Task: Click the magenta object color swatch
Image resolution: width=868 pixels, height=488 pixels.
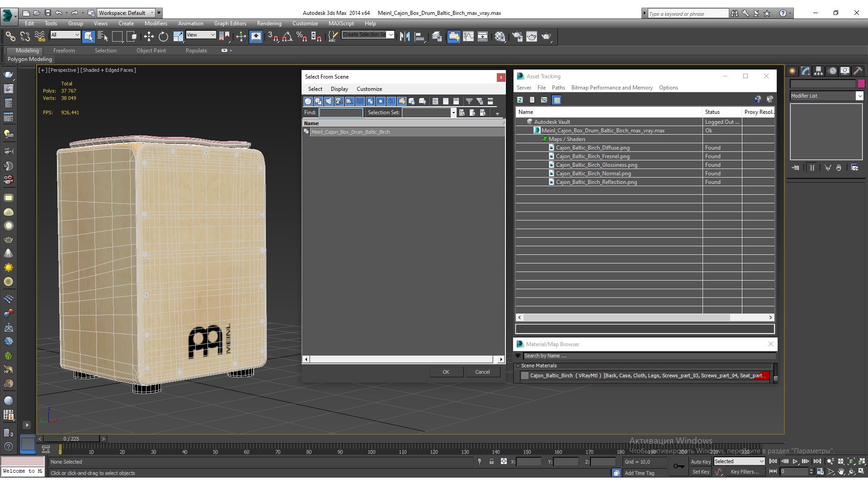Action: [x=861, y=84]
